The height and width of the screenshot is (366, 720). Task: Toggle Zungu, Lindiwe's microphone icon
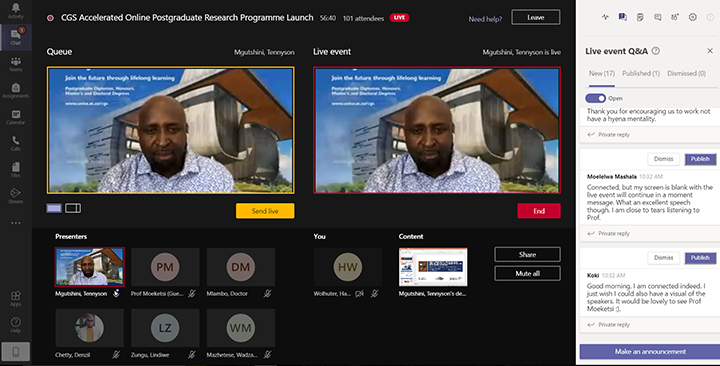click(x=192, y=355)
